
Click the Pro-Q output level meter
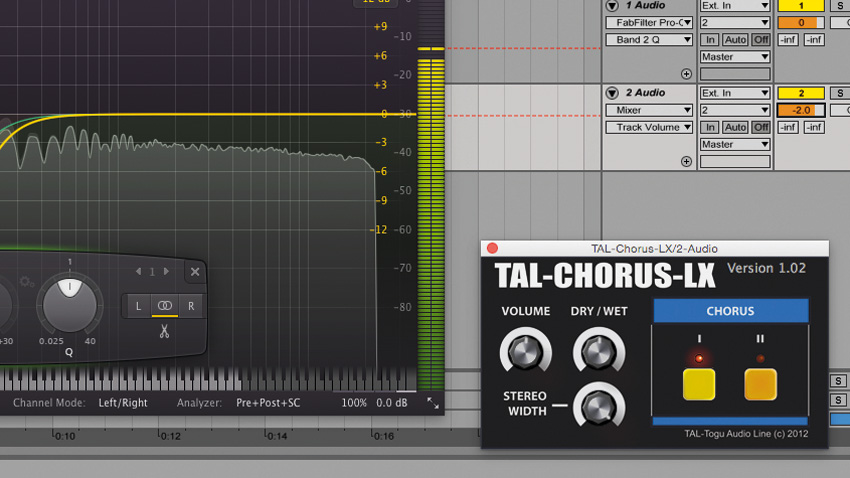click(431, 195)
